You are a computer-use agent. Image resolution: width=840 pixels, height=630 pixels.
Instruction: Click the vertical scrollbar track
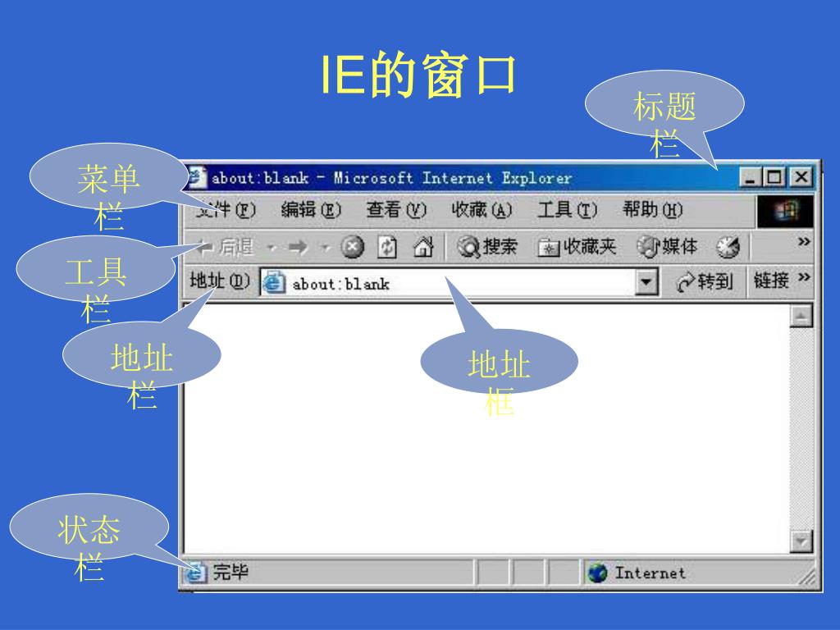click(801, 428)
